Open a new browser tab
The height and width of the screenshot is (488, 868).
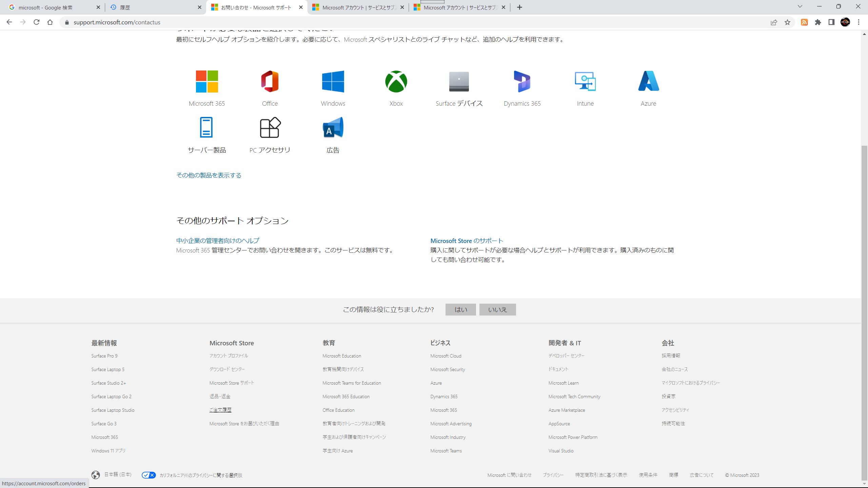(519, 7)
